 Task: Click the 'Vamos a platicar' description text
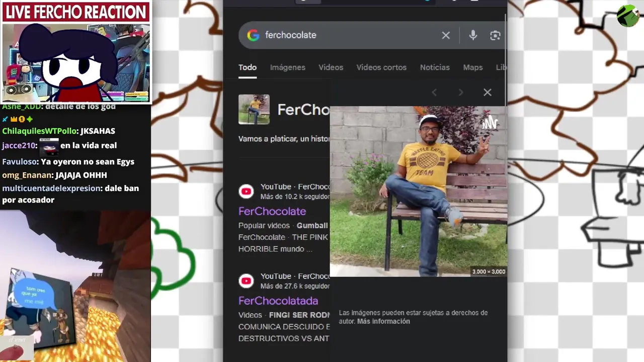(284, 139)
